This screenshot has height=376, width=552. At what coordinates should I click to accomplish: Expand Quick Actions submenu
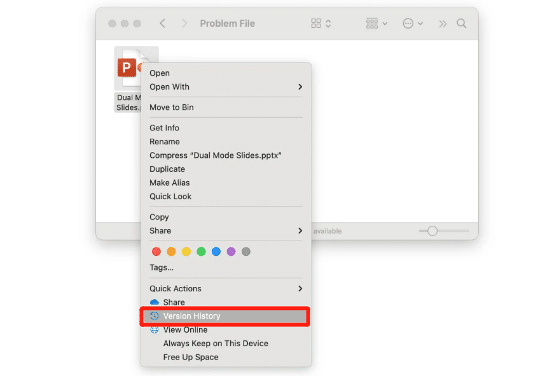226,289
